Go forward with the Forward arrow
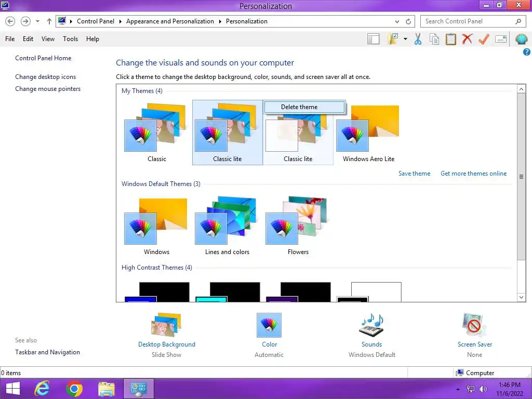Image resolution: width=532 pixels, height=399 pixels. [25, 21]
